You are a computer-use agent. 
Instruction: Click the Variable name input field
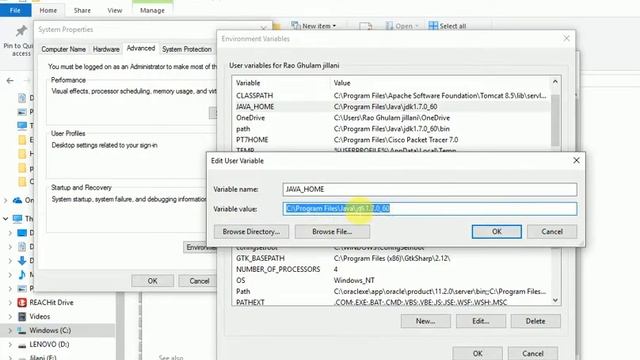(x=430, y=189)
